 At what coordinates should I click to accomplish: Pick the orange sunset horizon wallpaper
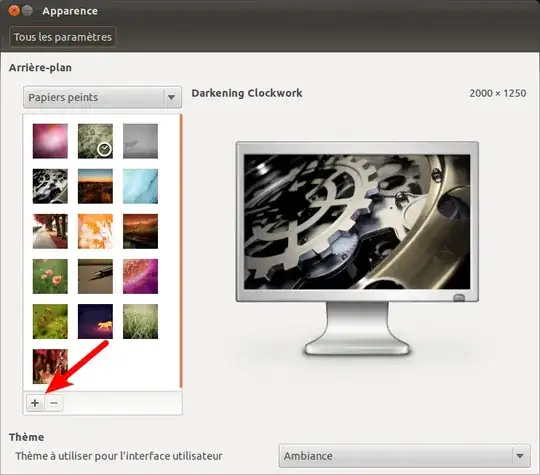click(95, 186)
